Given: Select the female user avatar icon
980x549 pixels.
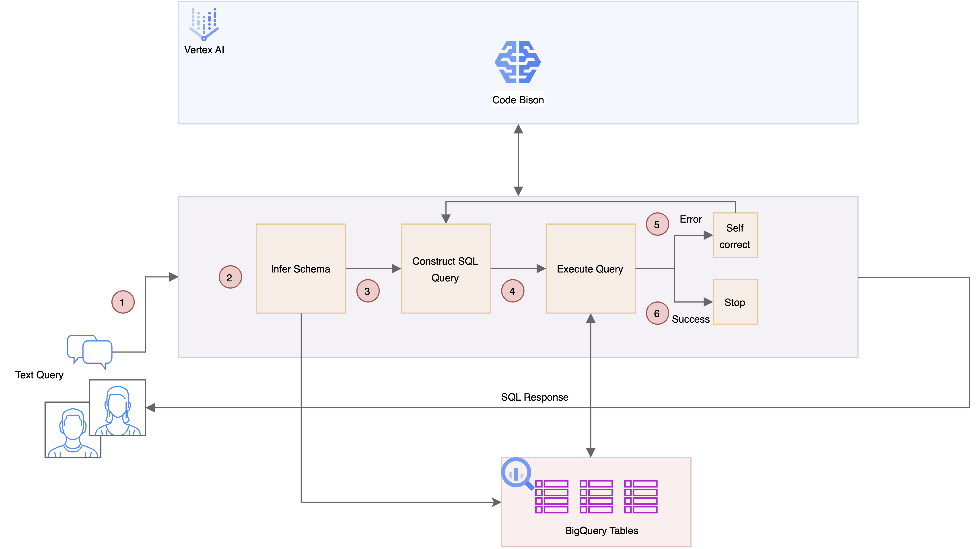Looking at the screenshot, I should [117, 408].
